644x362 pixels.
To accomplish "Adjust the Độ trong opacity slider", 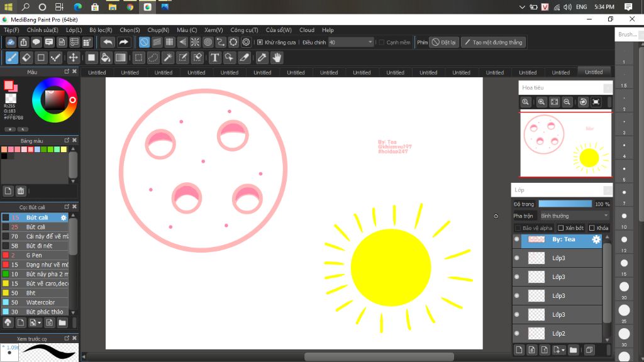I will pos(565,204).
